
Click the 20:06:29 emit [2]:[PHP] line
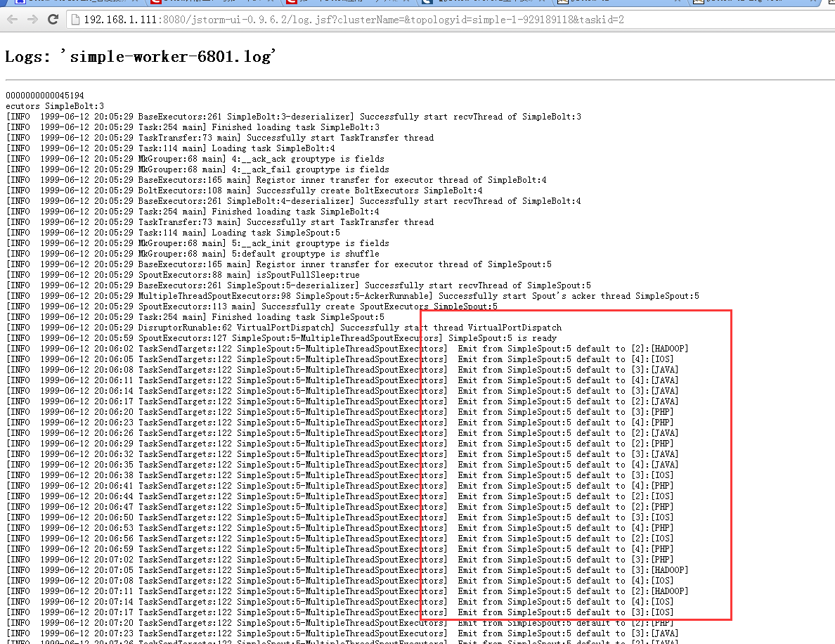(339, 444)
